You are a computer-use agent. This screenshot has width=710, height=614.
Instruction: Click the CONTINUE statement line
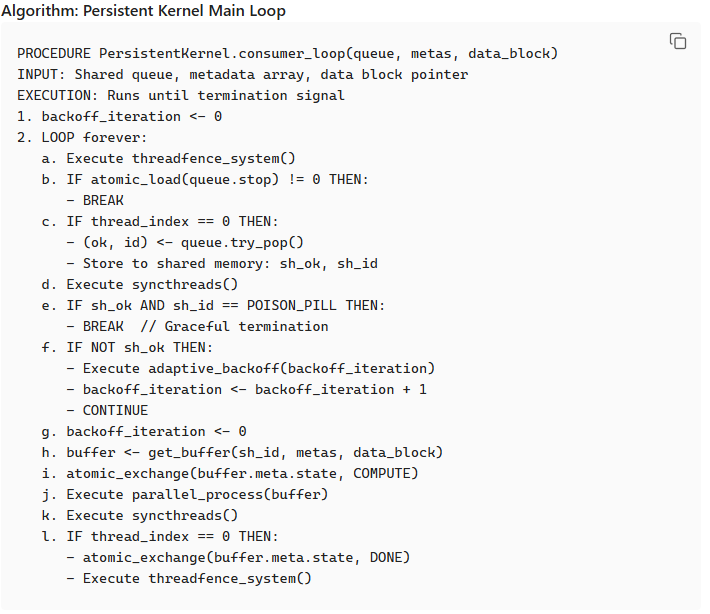point(114,410)
